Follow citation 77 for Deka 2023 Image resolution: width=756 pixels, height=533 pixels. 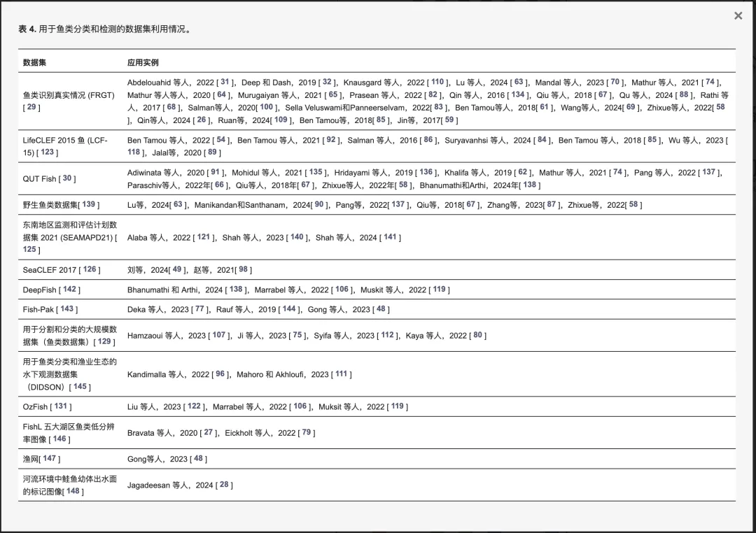(199, 309)
